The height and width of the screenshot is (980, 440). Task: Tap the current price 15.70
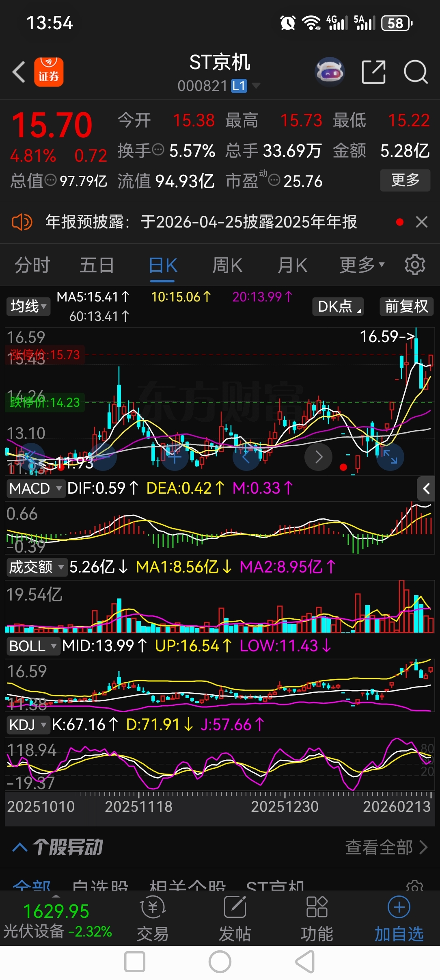[x=52, y=125]
